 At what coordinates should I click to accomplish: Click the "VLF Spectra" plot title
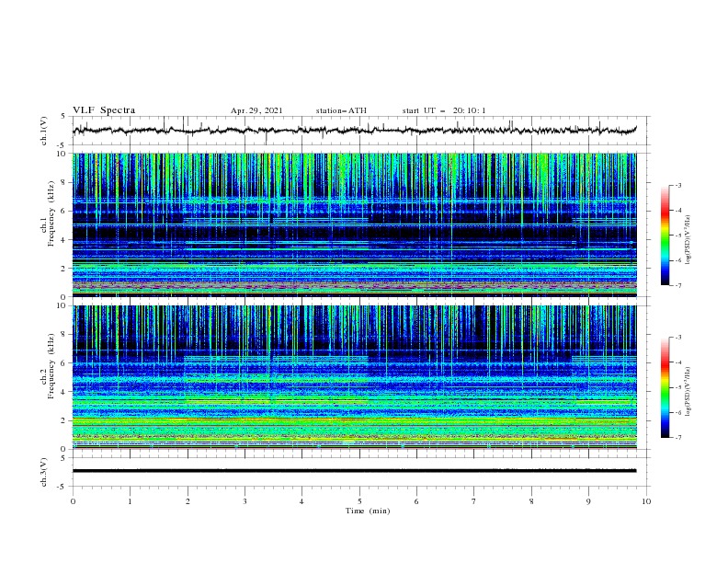tap(104, 110)
